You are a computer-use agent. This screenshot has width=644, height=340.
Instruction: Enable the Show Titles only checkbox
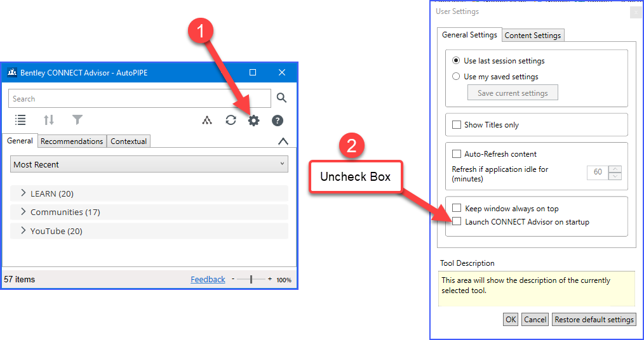[456, 125]
